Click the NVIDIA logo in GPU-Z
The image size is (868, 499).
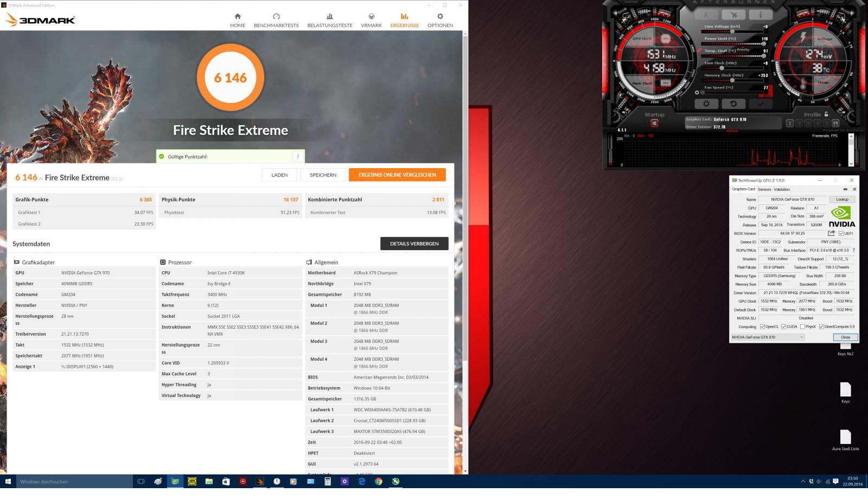pyautogui.click(x=841, y=216)
